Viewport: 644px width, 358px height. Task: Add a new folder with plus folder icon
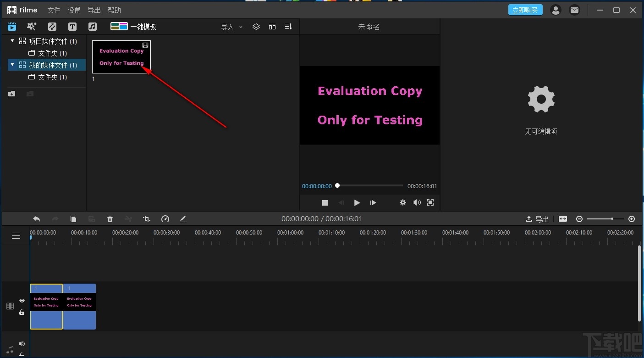click(x=12, y=94)
